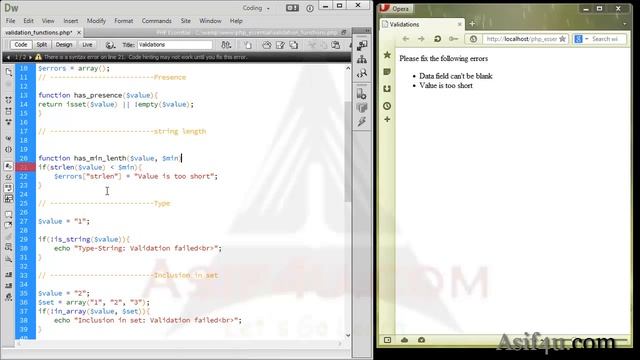Click the info circle icon in Dreamweaver title bar
The image size is (640, 360).
coord(310,8)
